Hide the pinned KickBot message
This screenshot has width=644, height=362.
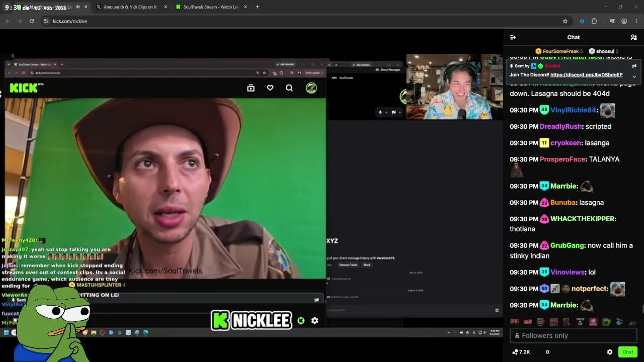click(x=634, y=66)
